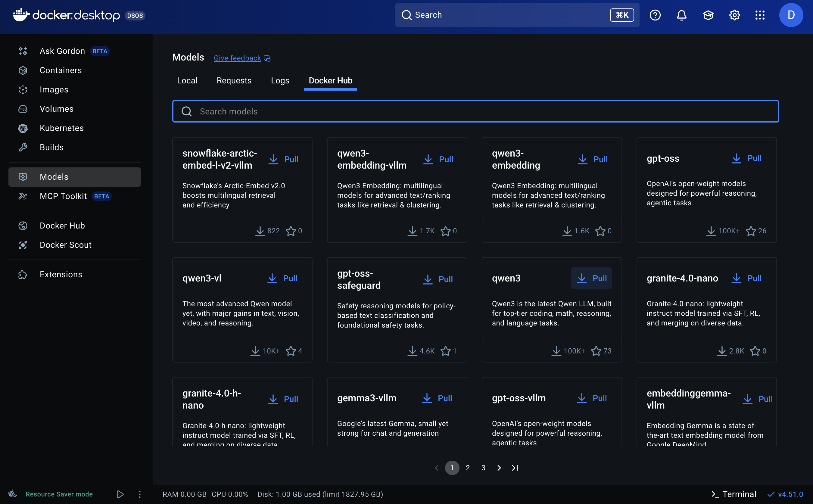Open the Learning Center graduation cap icon

708,15
